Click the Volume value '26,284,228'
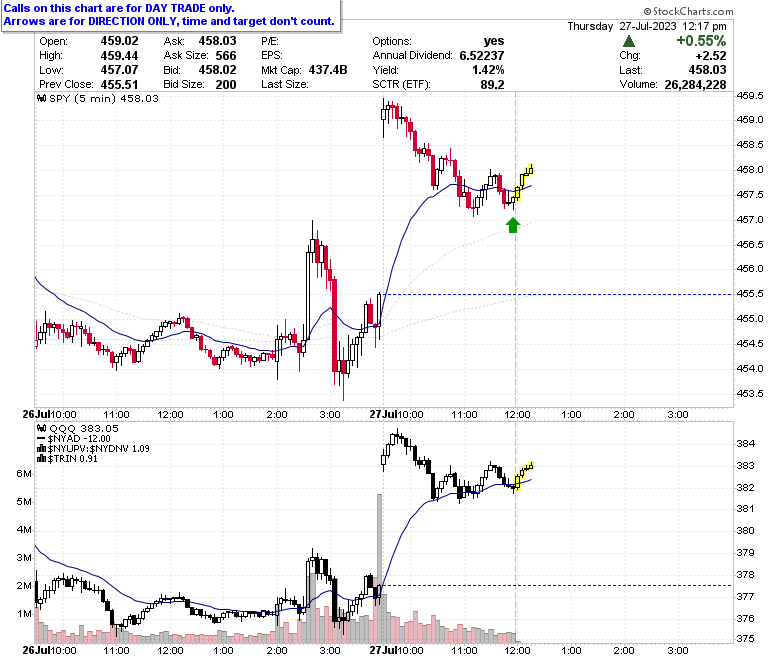780x659 pixels. [695, 85]
